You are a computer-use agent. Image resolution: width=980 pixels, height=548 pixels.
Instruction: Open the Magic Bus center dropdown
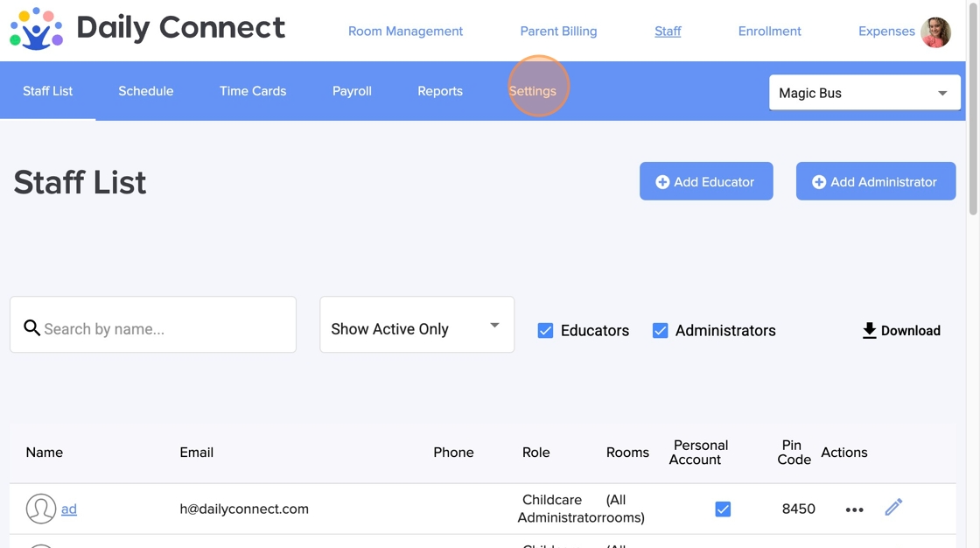pyautogui.click(x=864, y=93)
